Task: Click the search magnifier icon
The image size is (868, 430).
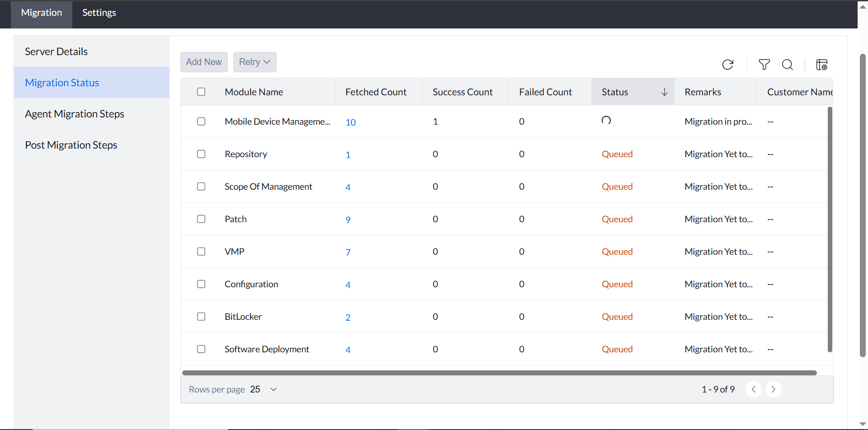Action: 788,65
